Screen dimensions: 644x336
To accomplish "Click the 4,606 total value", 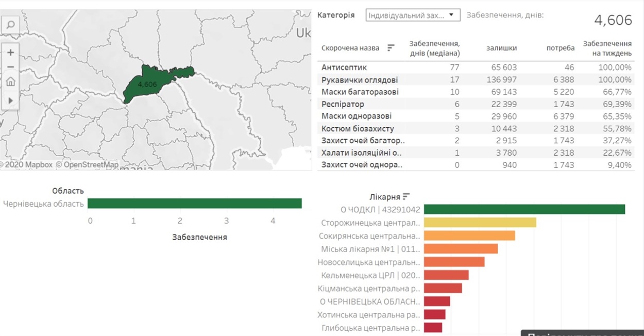I will [613, 20].
